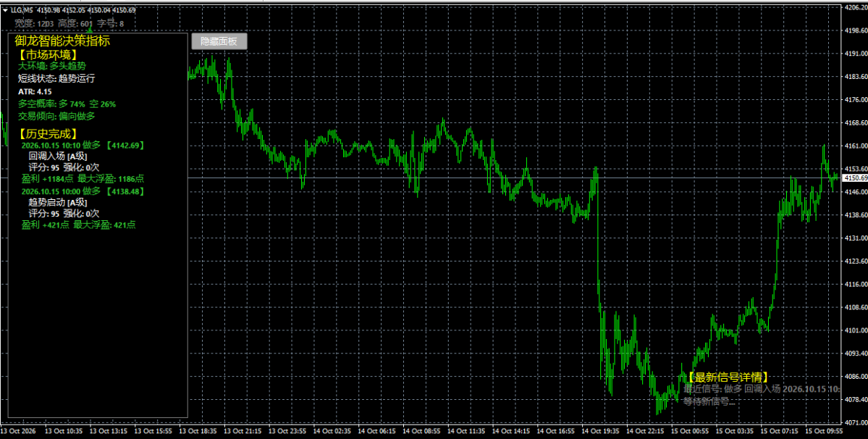Click the 4206.20 price scale label
This screenshot has height=439, width=868.
pyautogui.click(x=856, y=7)
